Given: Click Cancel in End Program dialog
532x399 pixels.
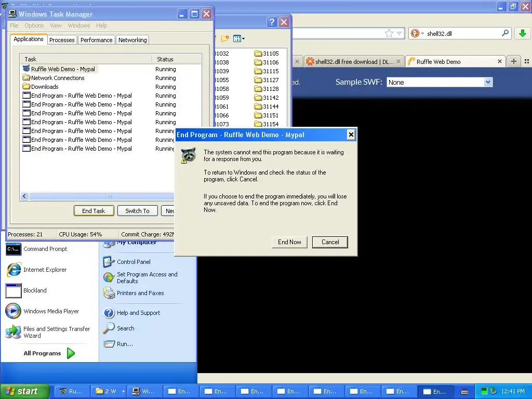Looking at the screenshot, I should coord(330,242).
